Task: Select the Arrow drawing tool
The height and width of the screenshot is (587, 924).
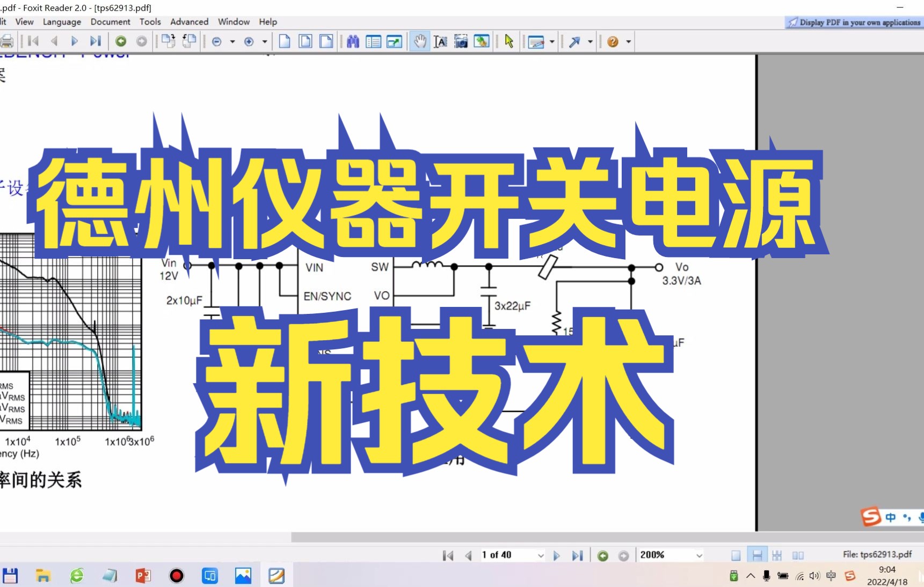Action: pos(574,41)
